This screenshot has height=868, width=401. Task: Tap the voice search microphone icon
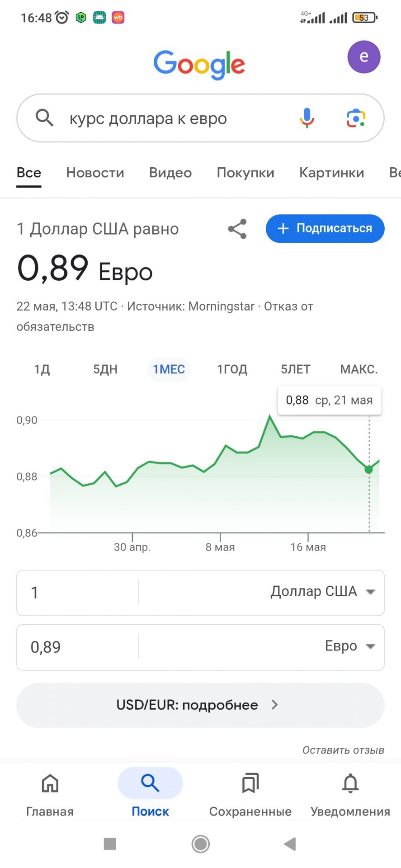point(307,118)
